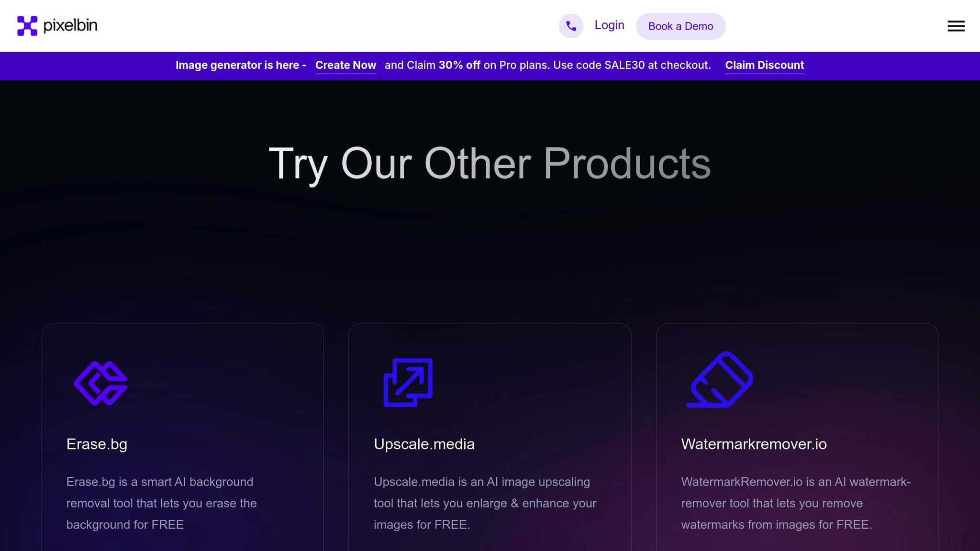Click the Claim Discount link
The image size is (980, 551).
[x=765, y=66]
